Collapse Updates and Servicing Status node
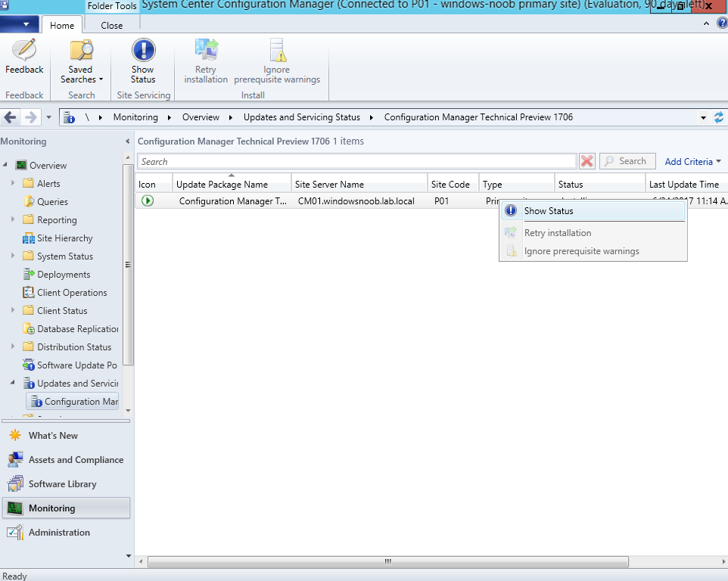The width and height of the screenshot is (728, 581). pos(13,383)
